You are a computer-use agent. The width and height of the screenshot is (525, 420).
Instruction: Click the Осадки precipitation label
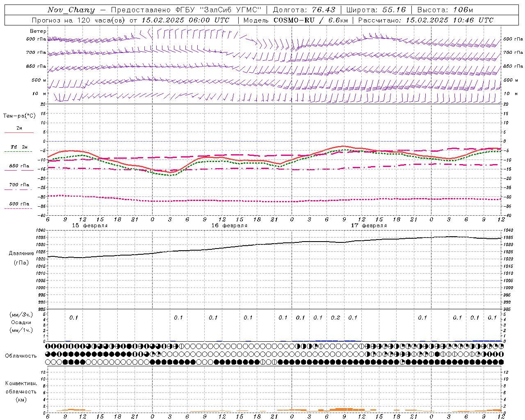[21, 322]
